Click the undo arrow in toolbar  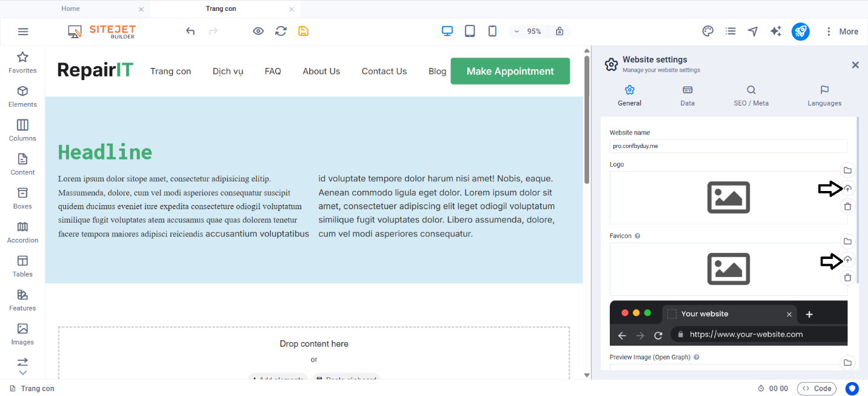coord(190,31)
